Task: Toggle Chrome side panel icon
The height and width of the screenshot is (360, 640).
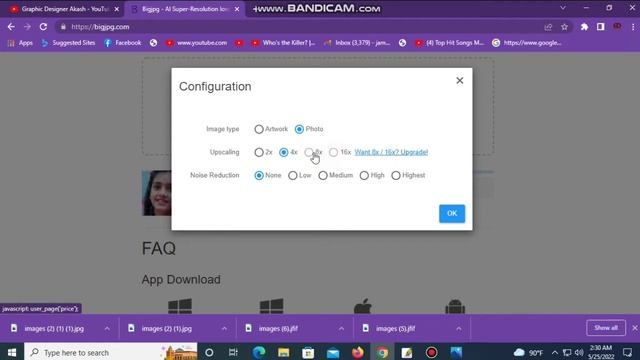Action: pyautogui.click(x=600, y=27)
